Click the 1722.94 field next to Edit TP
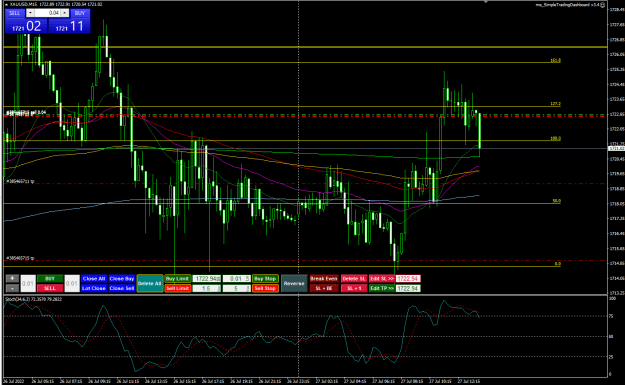Screen dimensions: 625x385 point(408,288)
